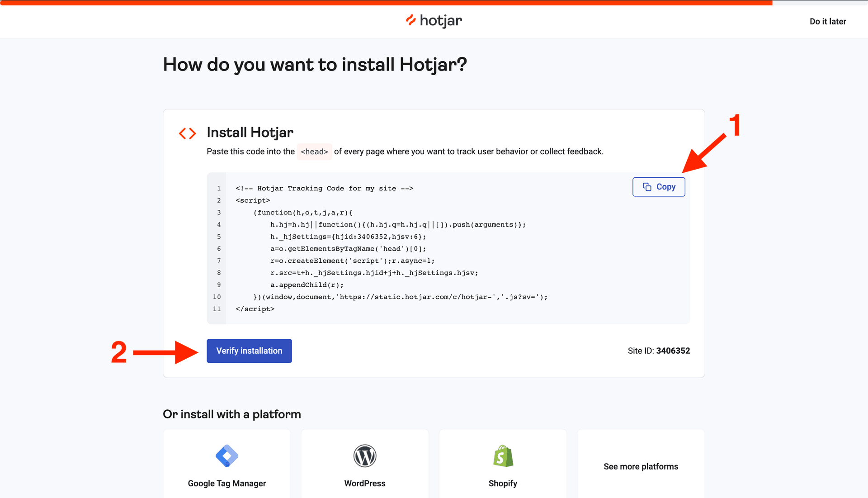Click the closing </script> tag line
Viewport: 868px width, 498px height.
pos(255,309)
